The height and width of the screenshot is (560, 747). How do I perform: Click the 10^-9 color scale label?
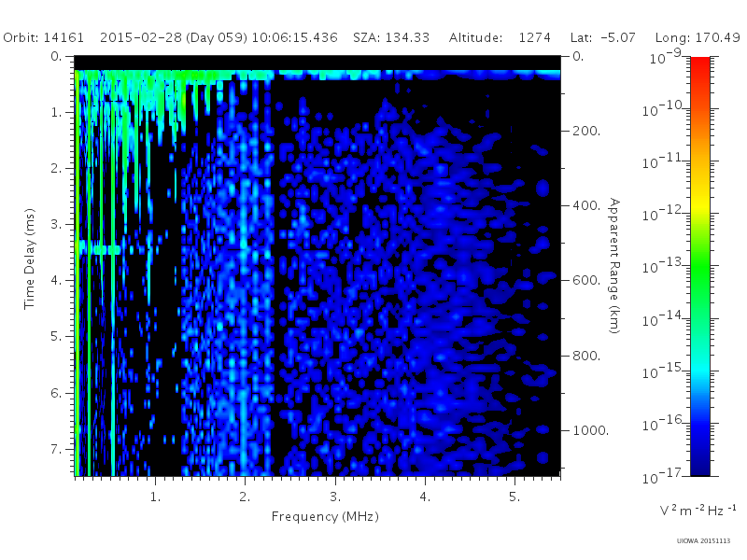(666, 57)
